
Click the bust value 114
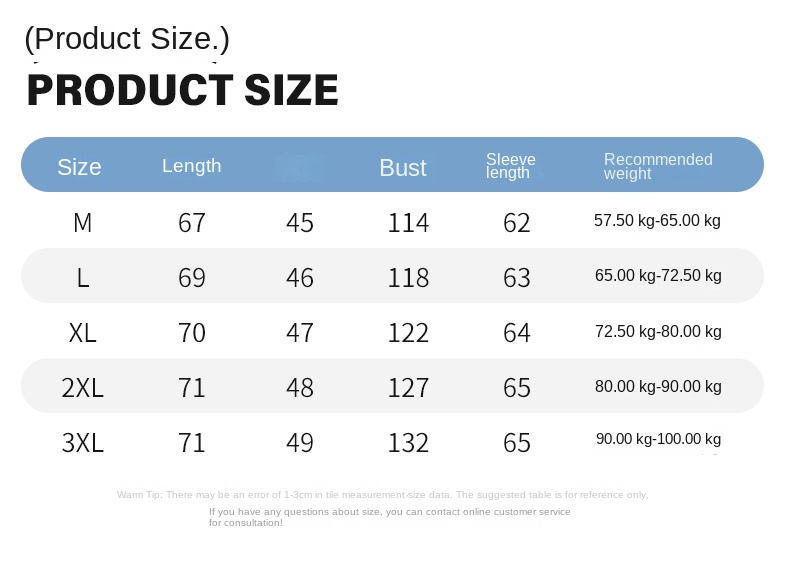pos(408,223)
